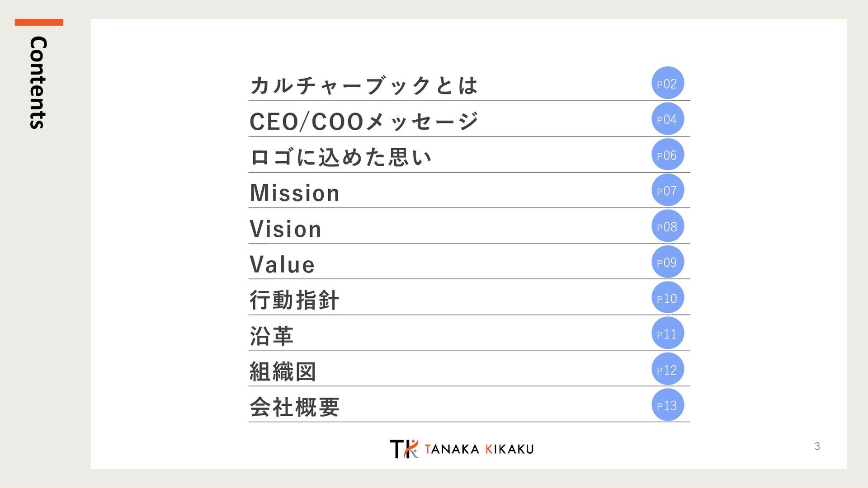
Task: Click the P12 badge beside 組織図
Action: pos(667,370)
